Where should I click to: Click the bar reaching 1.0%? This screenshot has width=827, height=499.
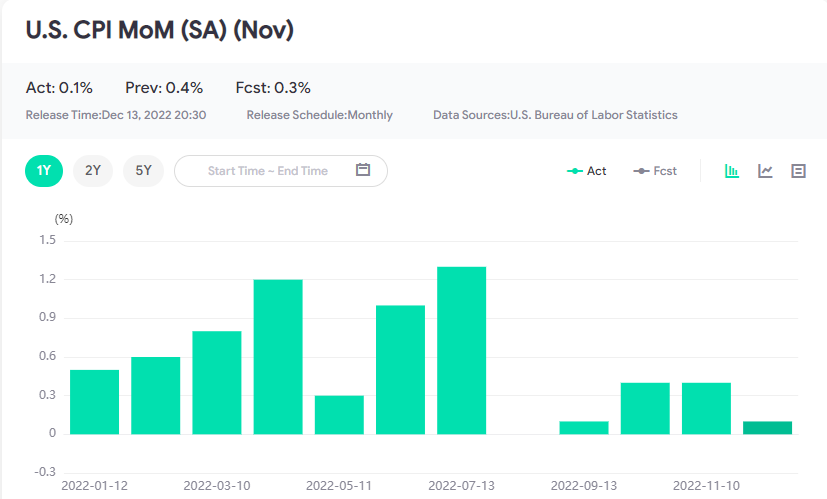pos(400,369)
